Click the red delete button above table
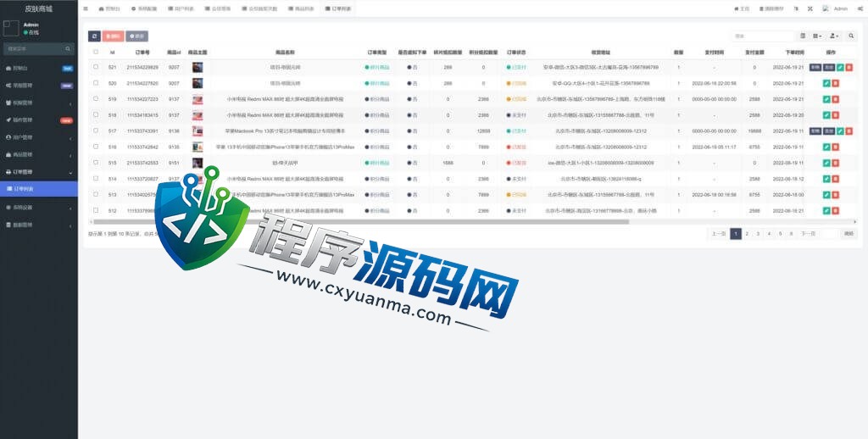This screenshot has width=868, height=439. click(113, 36)
